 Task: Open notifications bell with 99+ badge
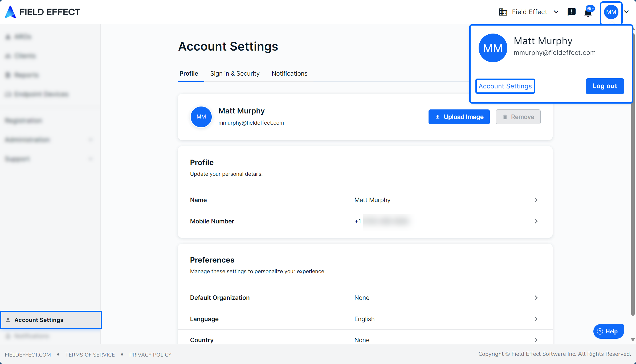[588, 12]
